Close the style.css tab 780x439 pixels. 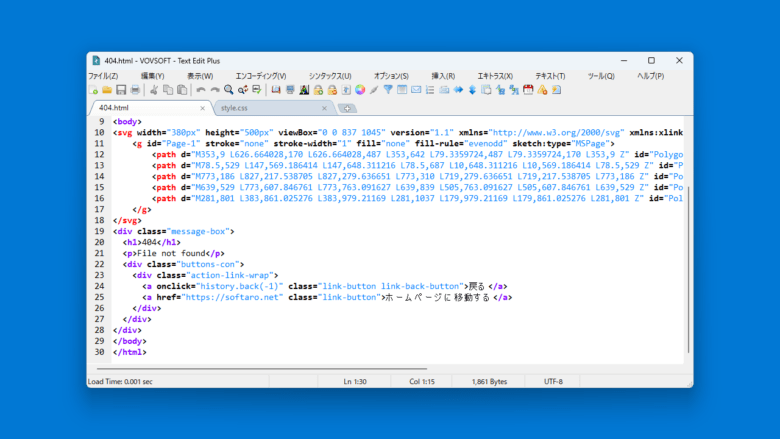[324, 108]
